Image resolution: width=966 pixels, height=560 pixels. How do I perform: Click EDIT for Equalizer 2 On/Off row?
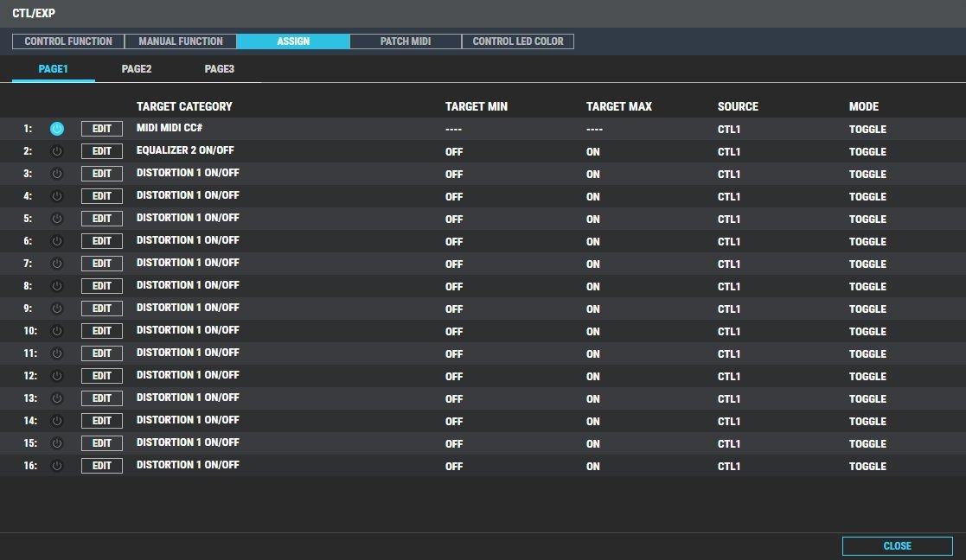coord(102,151)
